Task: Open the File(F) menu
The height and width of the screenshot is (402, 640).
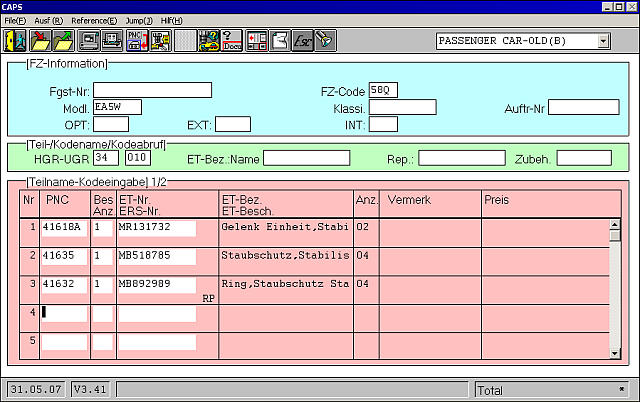Action: 15,20
